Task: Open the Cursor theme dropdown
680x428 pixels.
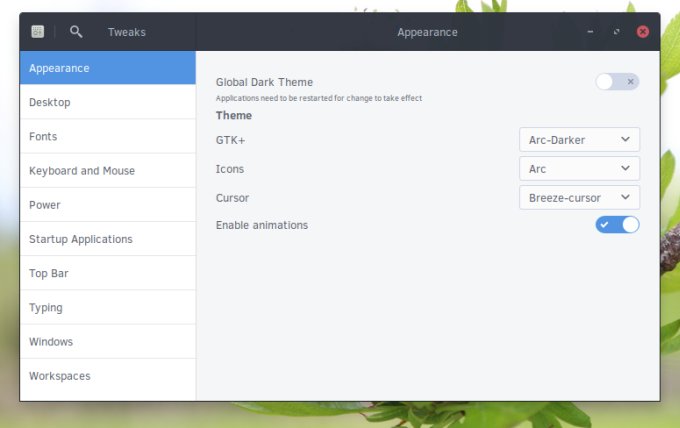Action: [579, 198]
